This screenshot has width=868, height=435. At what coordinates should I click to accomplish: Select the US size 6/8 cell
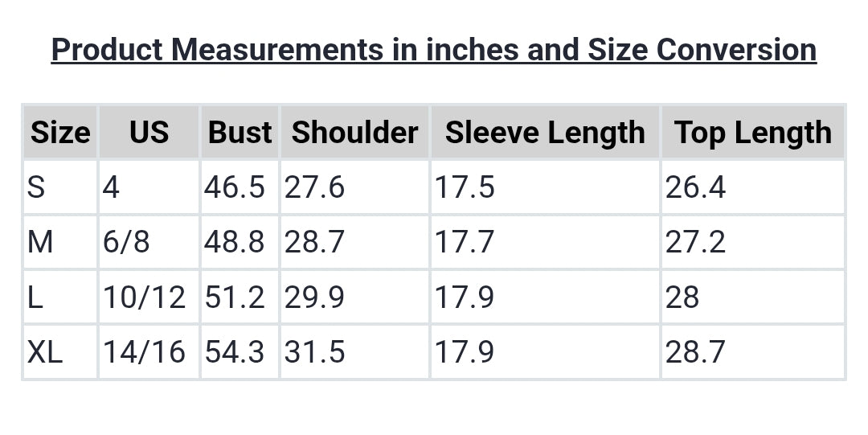[x=126, y=242]
